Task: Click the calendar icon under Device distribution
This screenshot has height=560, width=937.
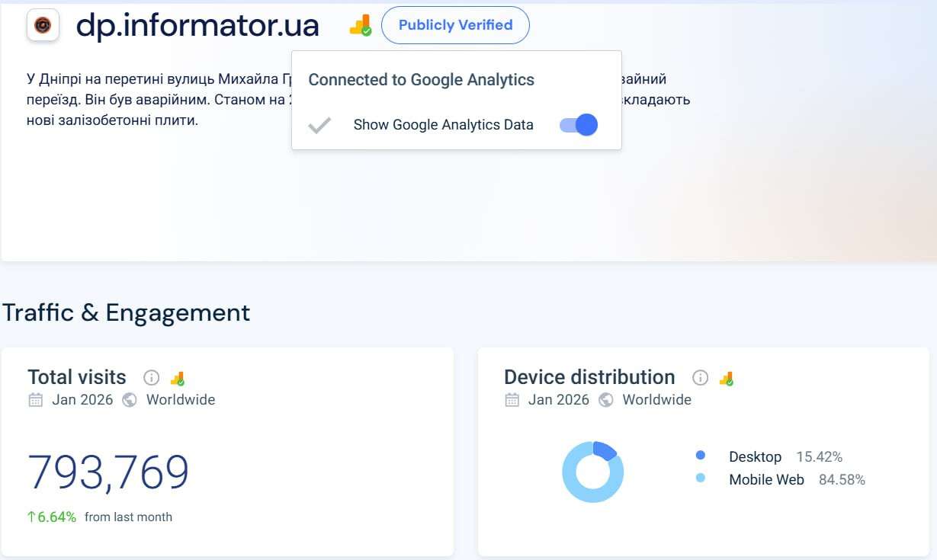Action: click(x=512, y=400)
